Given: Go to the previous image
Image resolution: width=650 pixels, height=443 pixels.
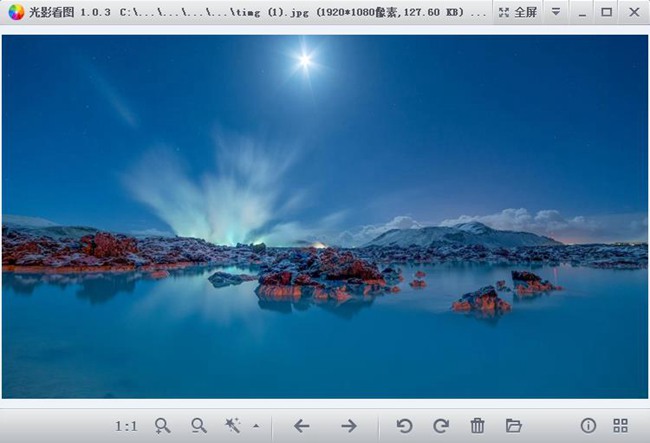Looking at the screenshot, I should pyautogui.click(x=301, y=426).
